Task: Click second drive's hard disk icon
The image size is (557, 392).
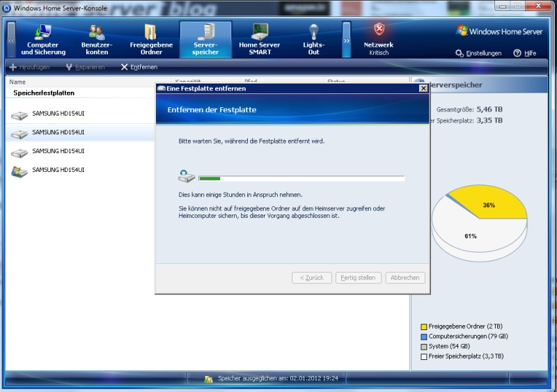Action: [19, 134]
